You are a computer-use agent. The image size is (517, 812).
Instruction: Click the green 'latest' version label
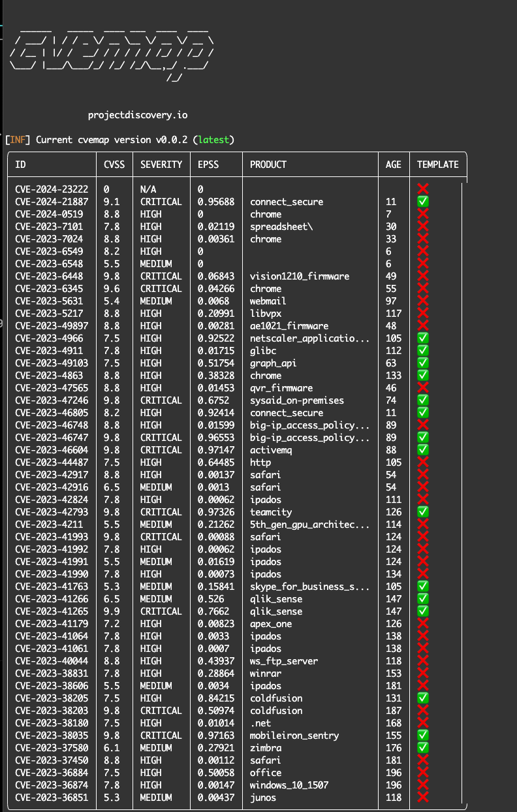213,140
